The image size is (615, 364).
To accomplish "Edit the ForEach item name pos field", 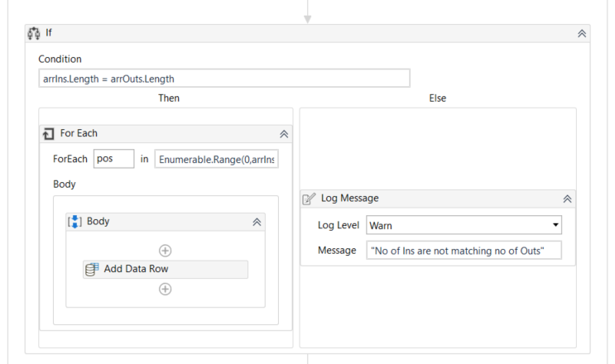I will 113,159.
